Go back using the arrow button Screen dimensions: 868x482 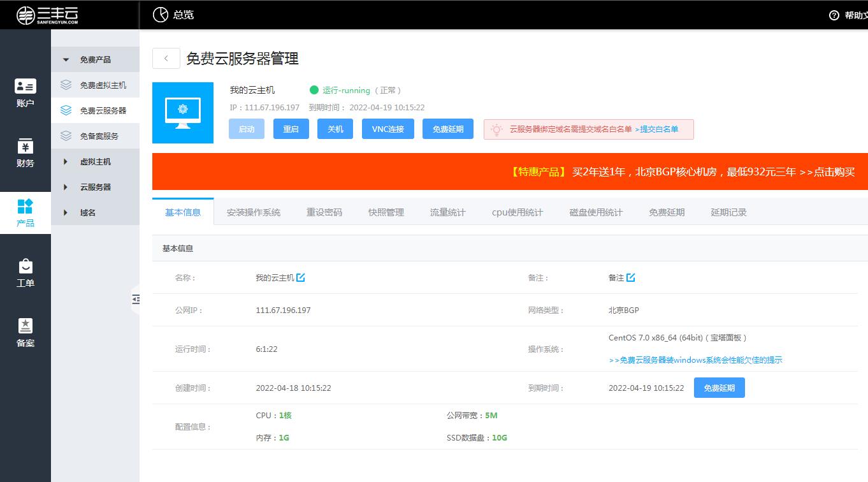pyautogui.click(x=166, y=58)
